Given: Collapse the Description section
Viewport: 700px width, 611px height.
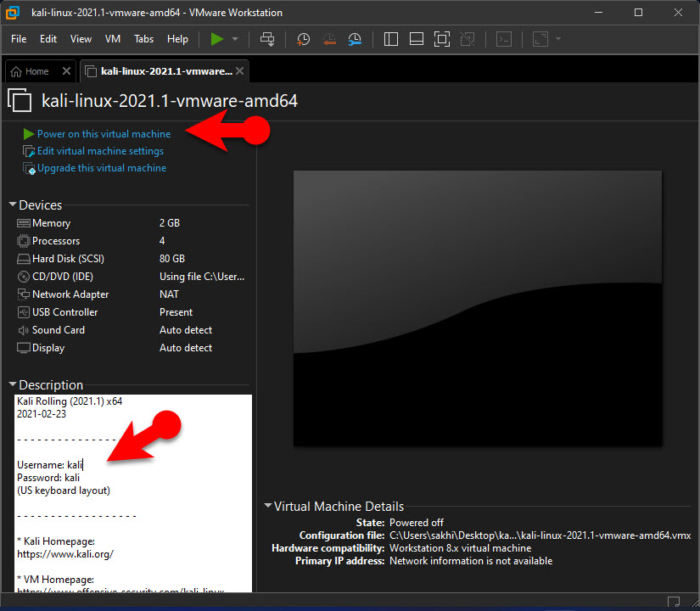Looking at the screenshot, I should (13, 384).
